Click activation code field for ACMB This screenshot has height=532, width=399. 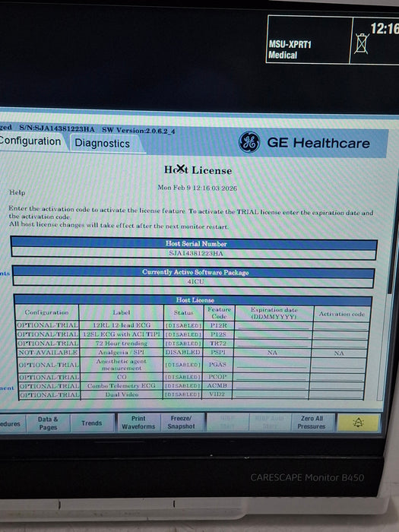click(x=337, y=386)
